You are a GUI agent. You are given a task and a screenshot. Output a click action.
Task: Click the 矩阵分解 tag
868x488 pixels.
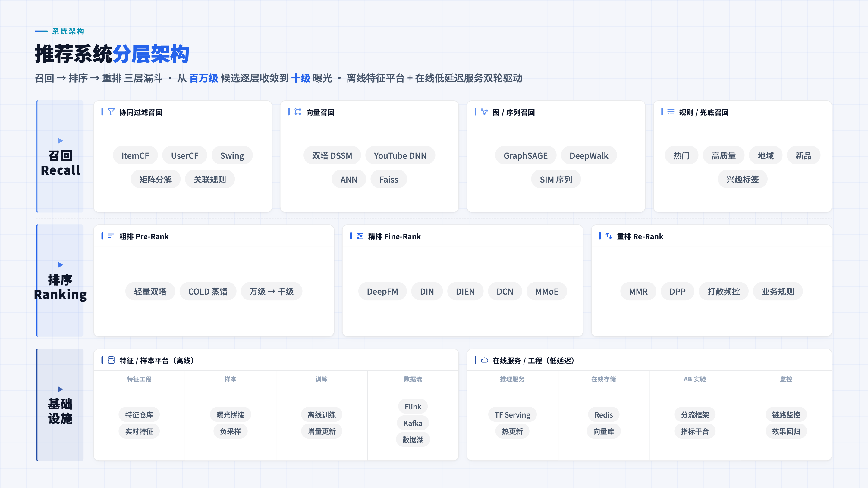click(156, 179)
